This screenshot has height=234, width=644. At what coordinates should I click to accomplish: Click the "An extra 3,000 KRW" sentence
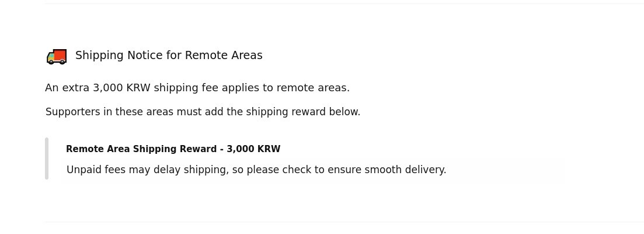click(197, 88)
